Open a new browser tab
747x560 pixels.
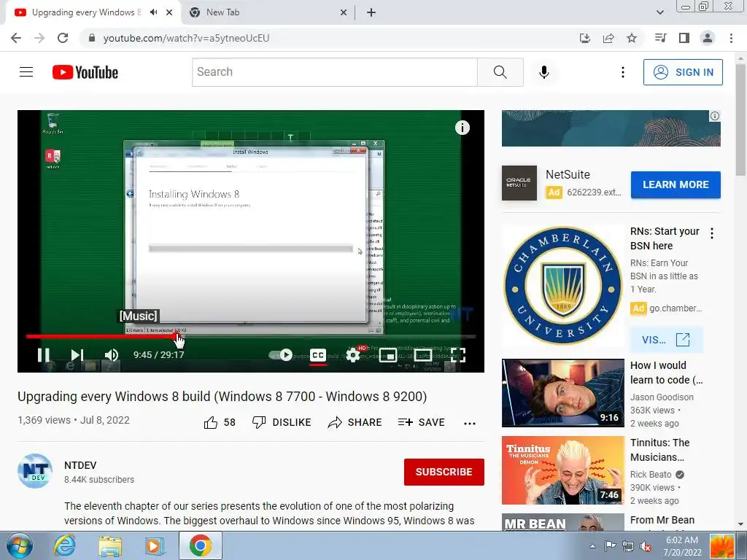371,12
